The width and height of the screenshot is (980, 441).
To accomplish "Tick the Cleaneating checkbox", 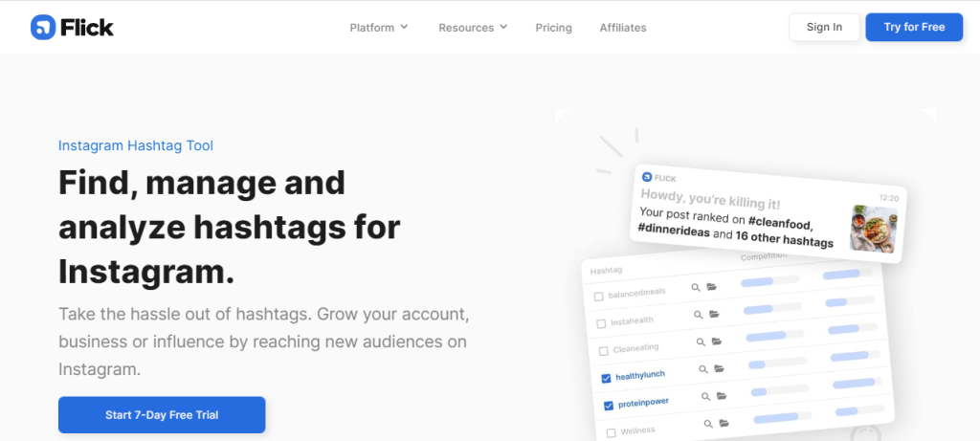I will tap(604, 351).
